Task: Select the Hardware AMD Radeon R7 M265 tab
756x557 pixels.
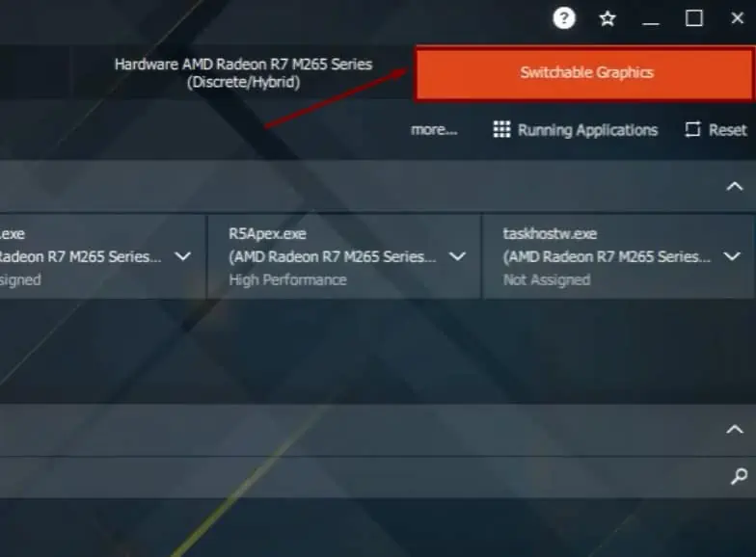Action: (x=243, y=73)
